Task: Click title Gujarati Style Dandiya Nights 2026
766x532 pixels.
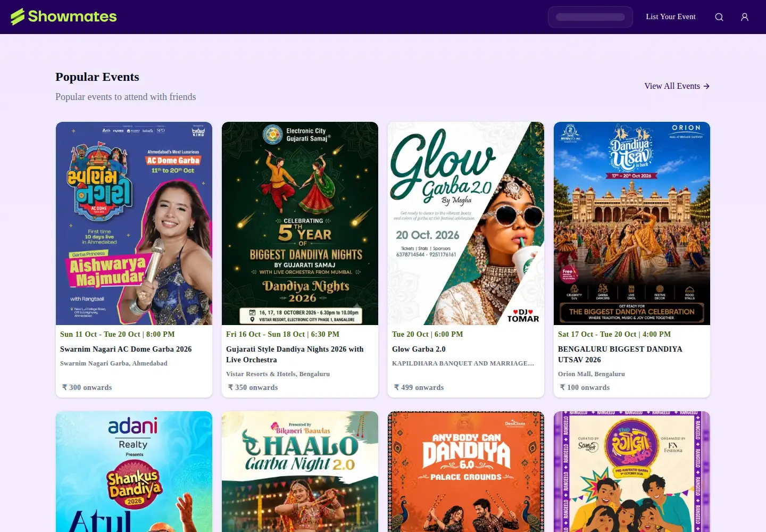Action: (295, 354)
